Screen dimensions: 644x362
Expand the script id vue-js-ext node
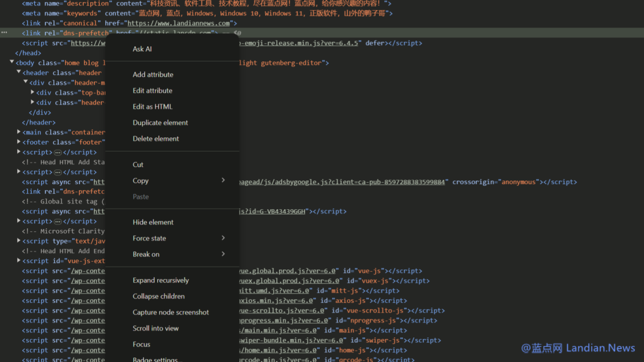19,260
